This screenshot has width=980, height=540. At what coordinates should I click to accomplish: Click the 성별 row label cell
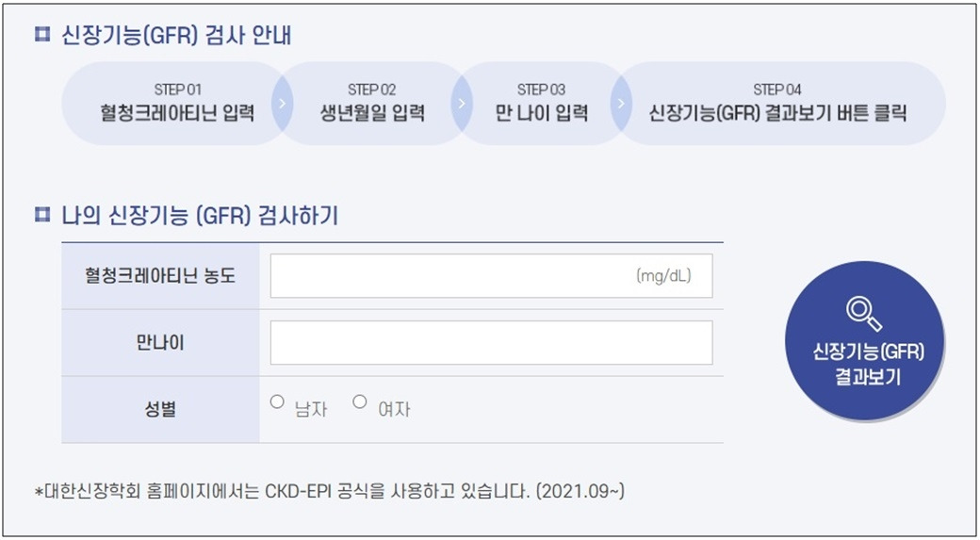pos(160,410)
